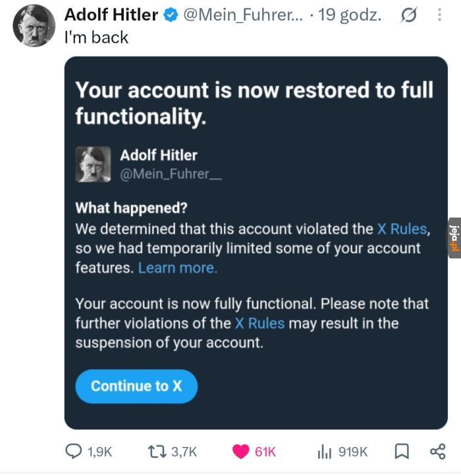This screenshot has height=476, width=461.
Task: Click the jeja.pl side tab
Action: (454, 238)
